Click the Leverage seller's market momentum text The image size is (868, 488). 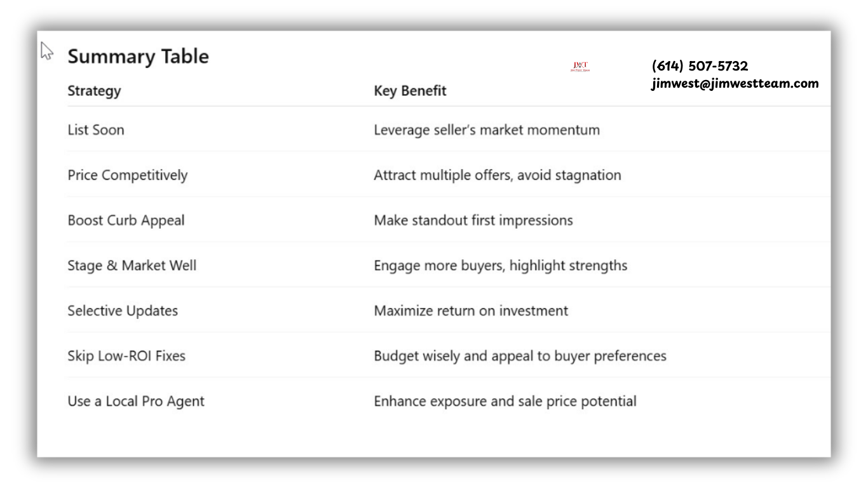click(486, 130)
